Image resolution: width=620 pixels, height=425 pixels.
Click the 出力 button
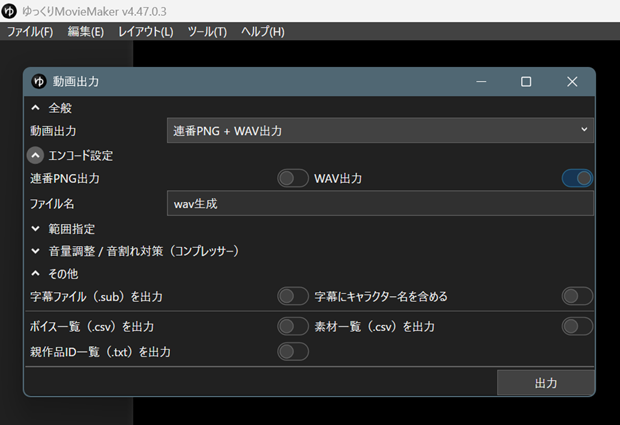click(545, 383)
